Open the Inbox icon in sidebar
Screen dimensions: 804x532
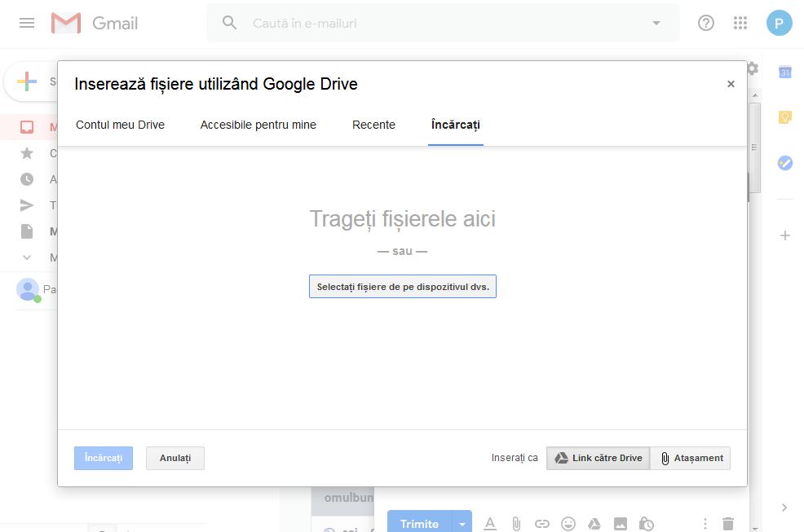coord(27,127)
